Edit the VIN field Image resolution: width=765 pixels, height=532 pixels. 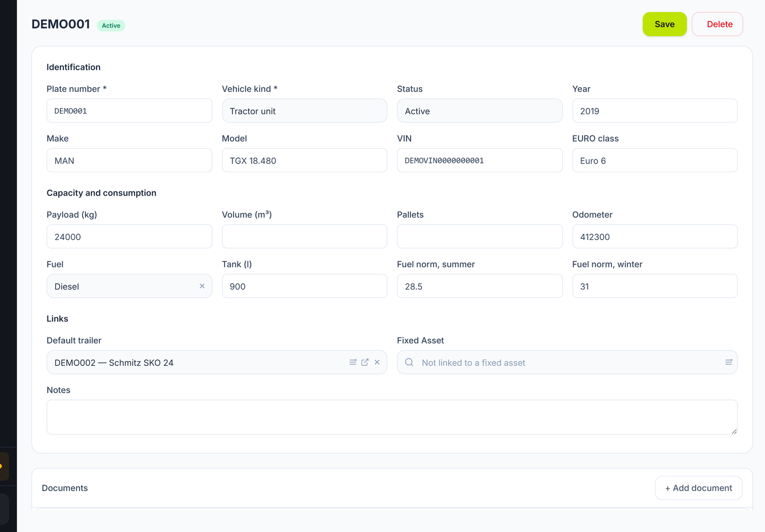tap(479, 160)
